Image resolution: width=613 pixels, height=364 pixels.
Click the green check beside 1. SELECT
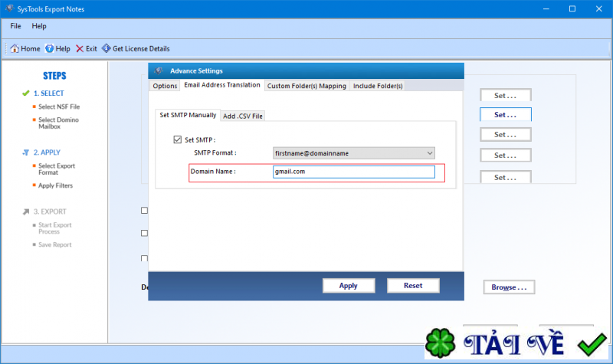click(x=26, y=93)
